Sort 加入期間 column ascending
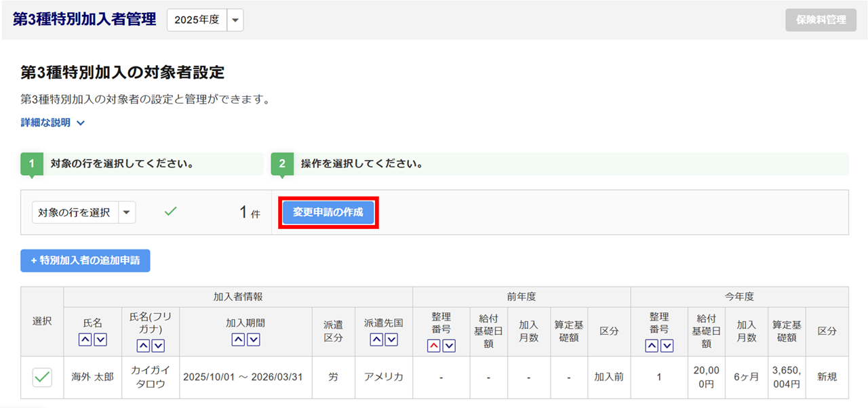Image resolution: width=868 pixels, height=408 pixels. 238,340
